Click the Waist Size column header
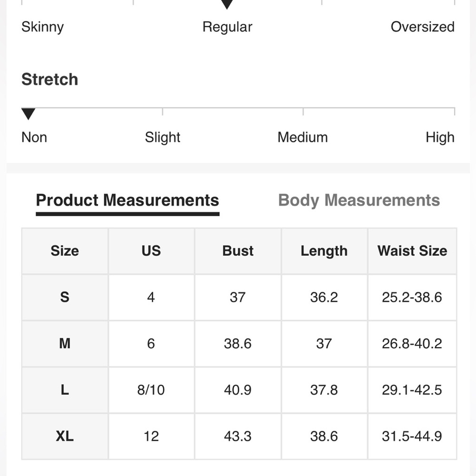Image resolution: width=476 pixels, height=476 pixels. [x=412, y=251]
